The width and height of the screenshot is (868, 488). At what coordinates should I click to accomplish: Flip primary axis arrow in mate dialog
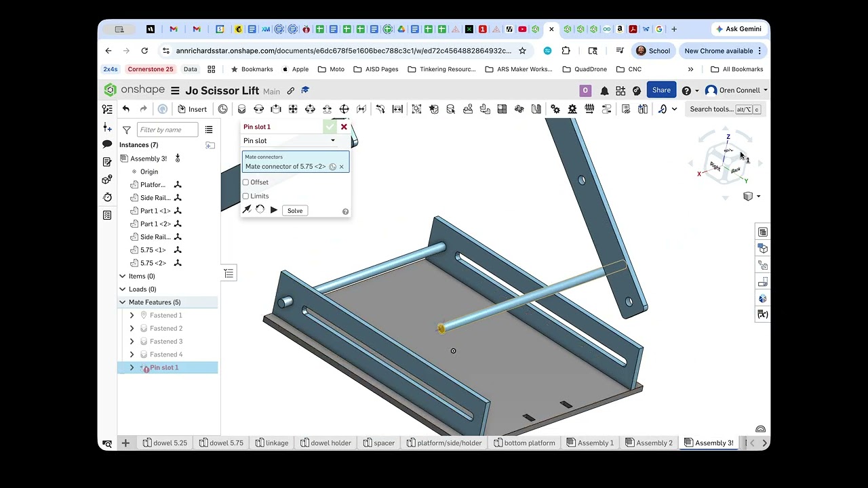coord(247,210)
